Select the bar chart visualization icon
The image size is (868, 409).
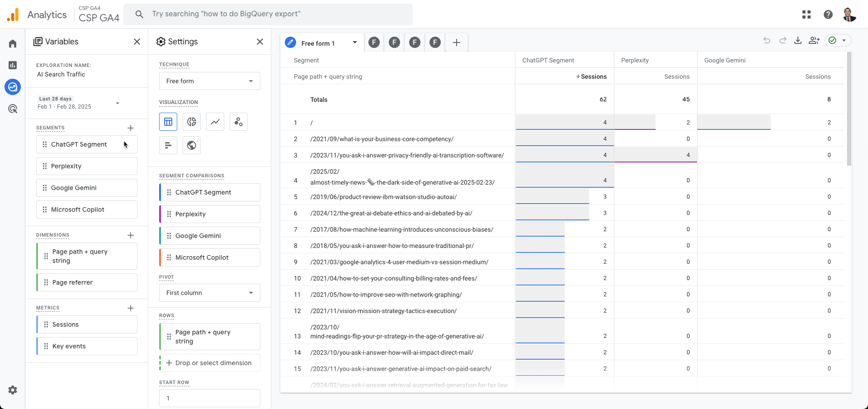tap(168, 145)
